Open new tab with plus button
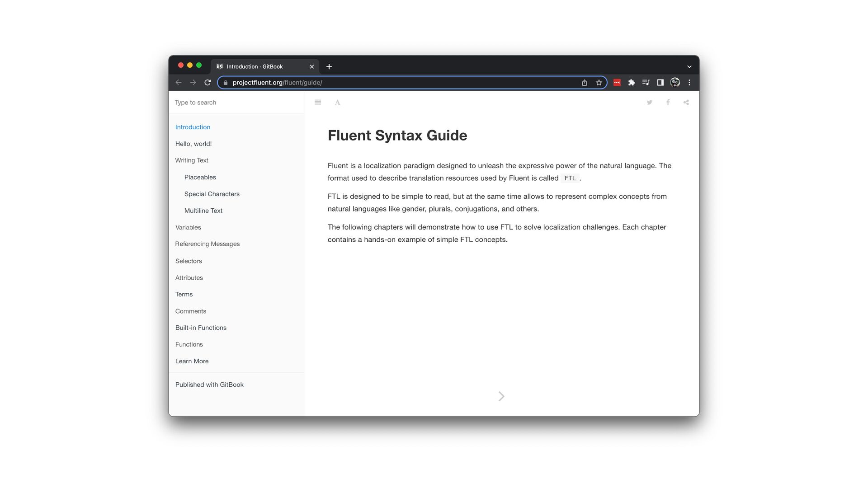Viewport: 868px width, 488px height. pos(329,67)
